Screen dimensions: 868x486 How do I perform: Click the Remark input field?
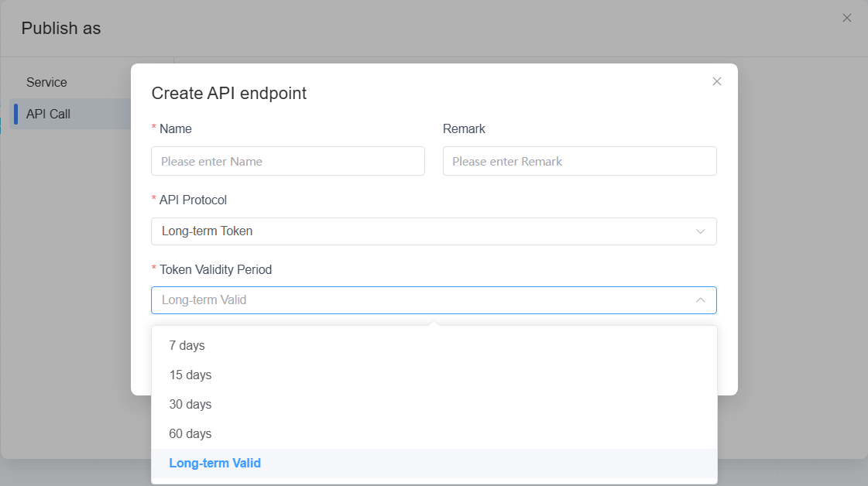point(580,161)
